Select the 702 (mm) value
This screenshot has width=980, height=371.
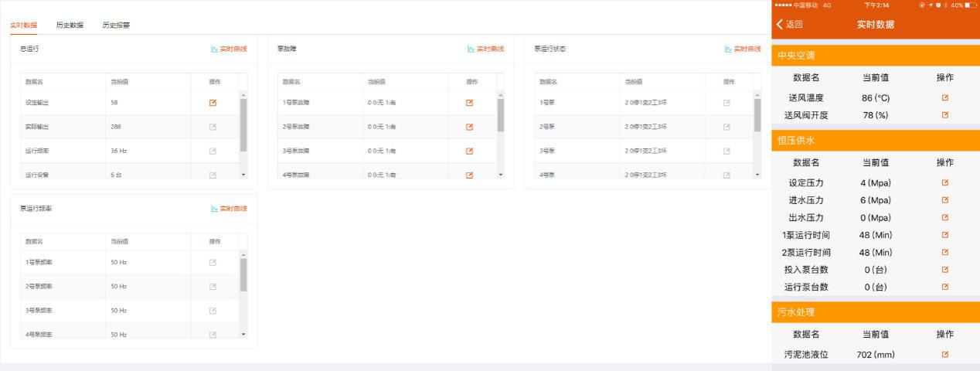coord(876,355)
